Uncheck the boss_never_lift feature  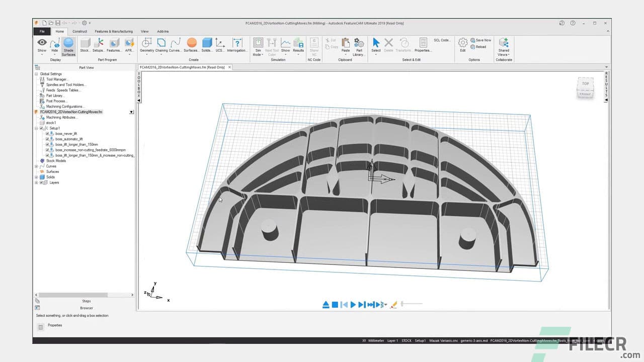click(x=47, y=134)
